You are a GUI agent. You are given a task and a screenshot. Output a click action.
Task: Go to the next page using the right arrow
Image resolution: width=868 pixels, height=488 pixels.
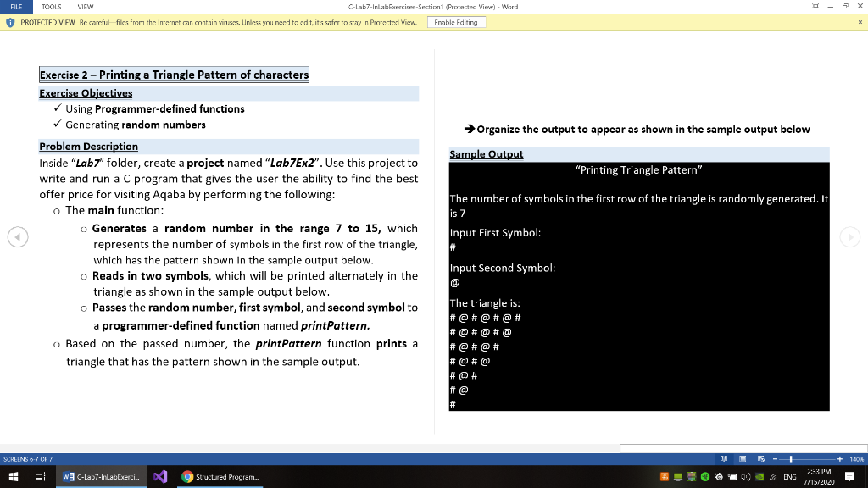pyautogui.click(x=850, y=237)
